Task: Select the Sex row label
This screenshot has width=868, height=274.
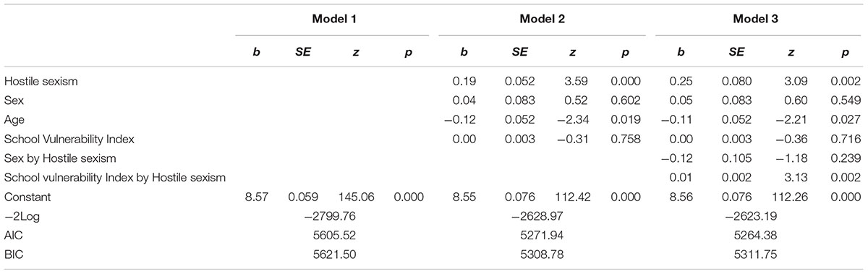Action: (x=13, y=100)
